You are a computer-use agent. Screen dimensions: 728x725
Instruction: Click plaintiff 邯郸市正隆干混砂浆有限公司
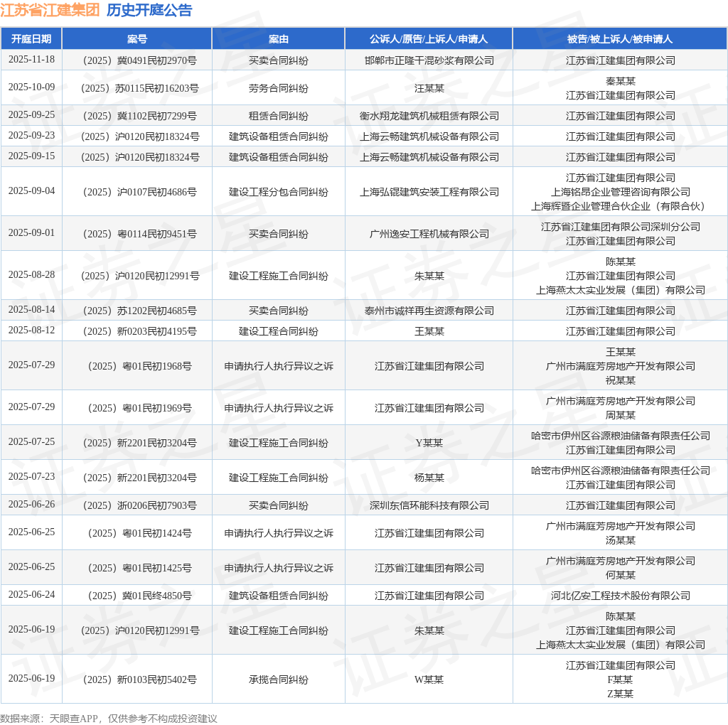(429, 60)
